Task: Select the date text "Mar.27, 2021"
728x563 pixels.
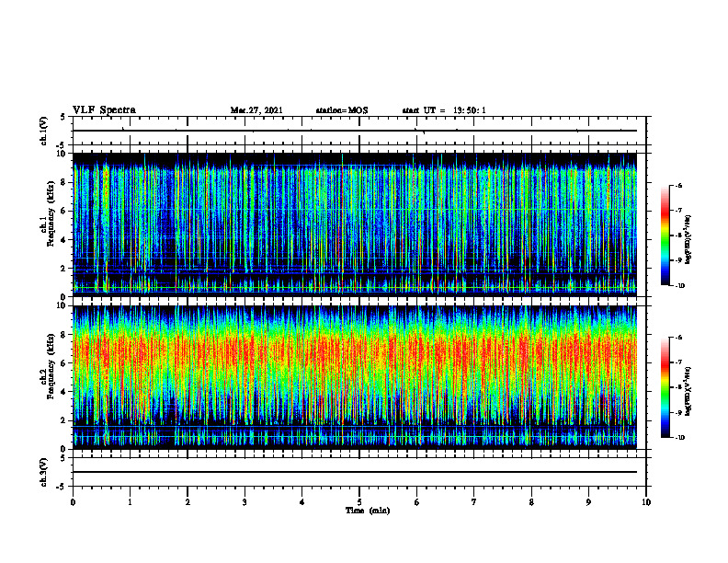Action: [x=256, y=110]
